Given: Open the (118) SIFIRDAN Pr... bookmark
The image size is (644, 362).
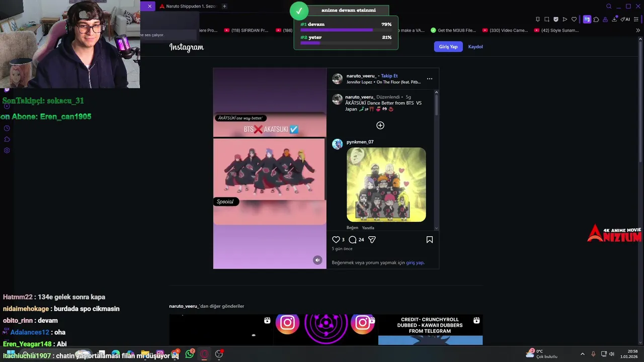Looking at the screenshot, I should 246,31.
